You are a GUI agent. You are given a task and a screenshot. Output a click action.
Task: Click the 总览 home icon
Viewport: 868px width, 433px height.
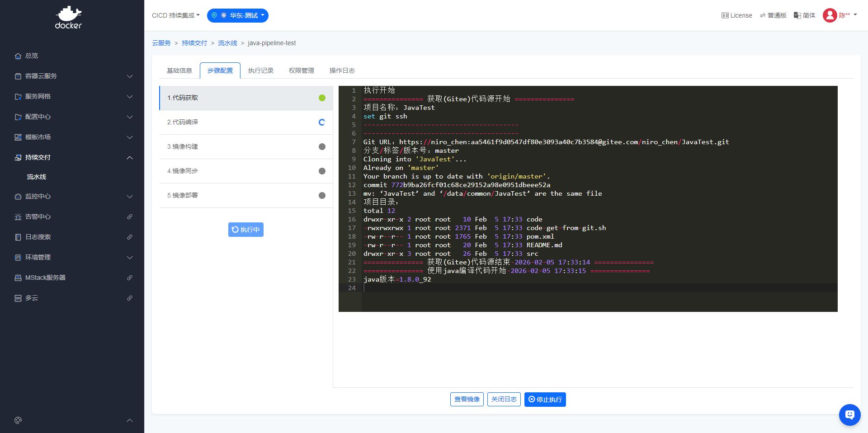click(18, 56)
